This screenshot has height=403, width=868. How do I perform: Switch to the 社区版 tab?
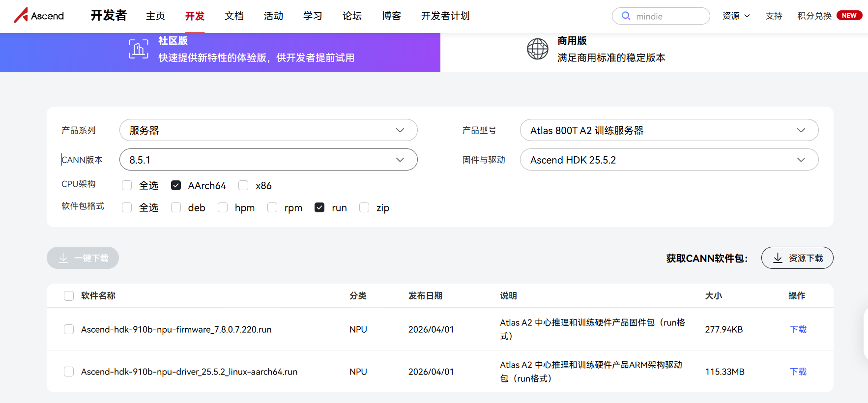[x=220, y=53]
